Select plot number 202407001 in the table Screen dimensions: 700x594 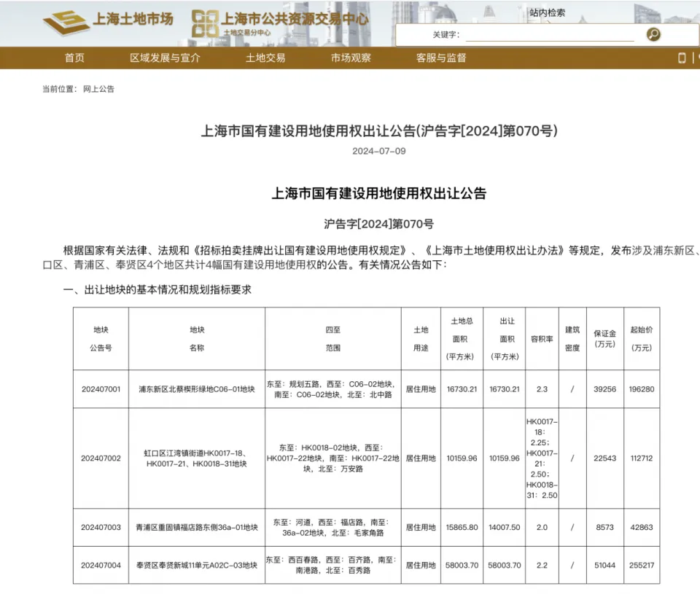click(x=101, y=389)
